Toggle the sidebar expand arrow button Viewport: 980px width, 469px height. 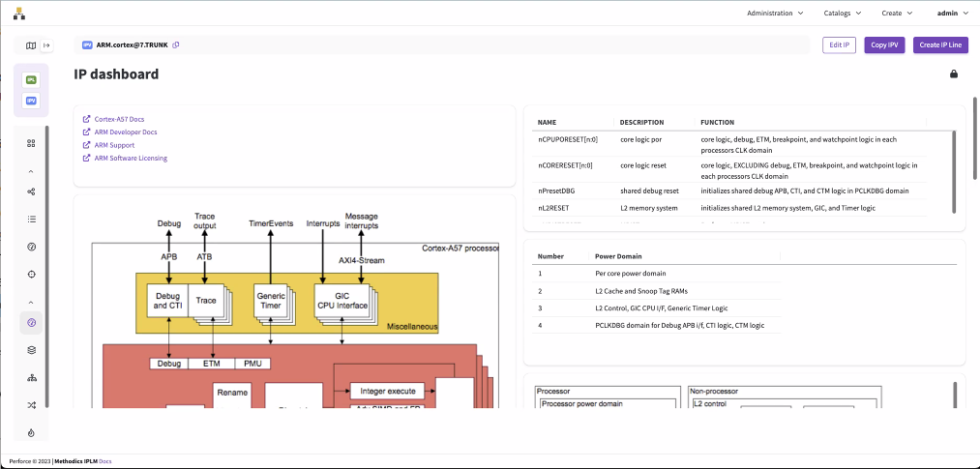tap(46, 45)
